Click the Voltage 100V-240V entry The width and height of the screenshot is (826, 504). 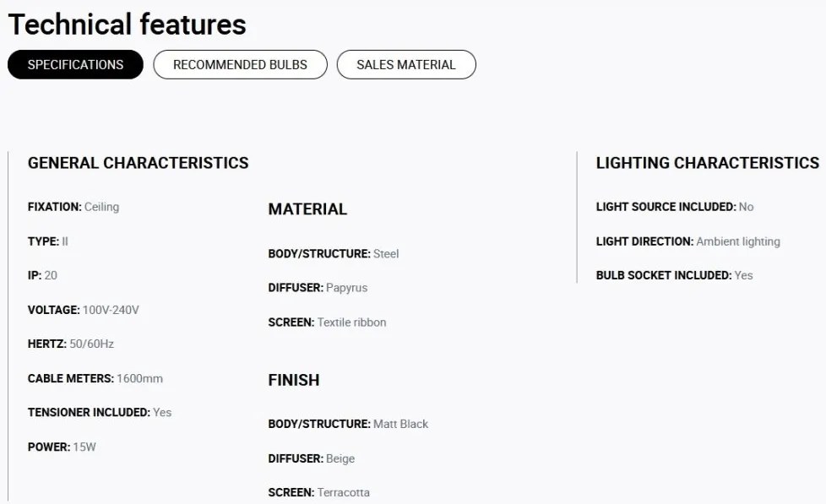point(84,310)
